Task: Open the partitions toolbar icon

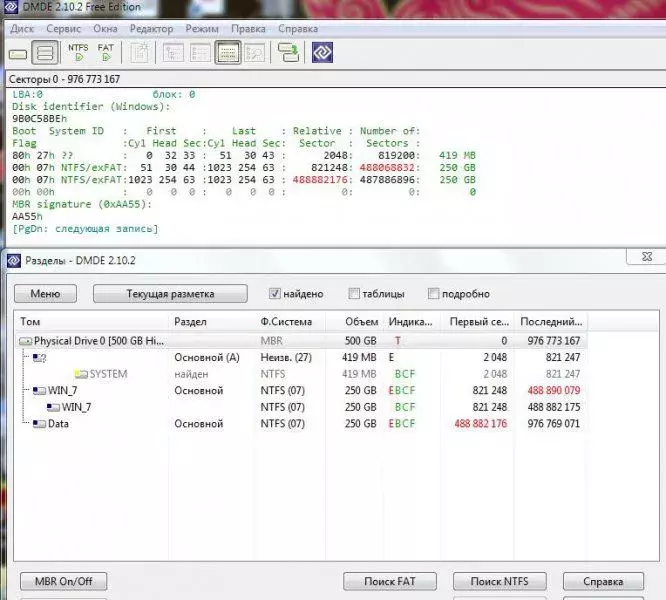Action: 45,53
